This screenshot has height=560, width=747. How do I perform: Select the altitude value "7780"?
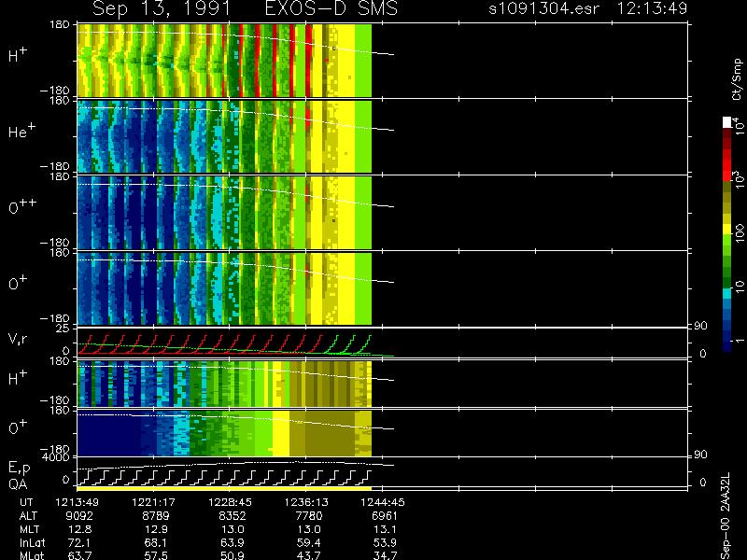[309, 516]
